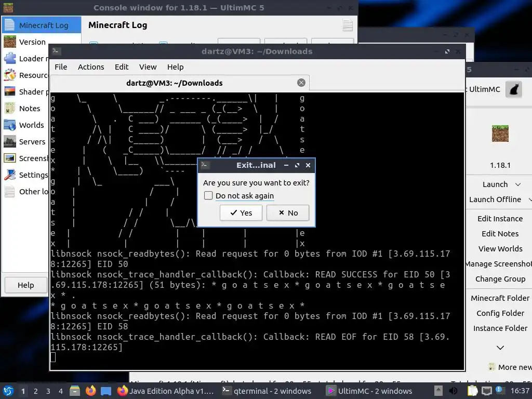Click update notifier tray icon
The width and height of the screenshot is (532, 399).
tap(499, 390)
